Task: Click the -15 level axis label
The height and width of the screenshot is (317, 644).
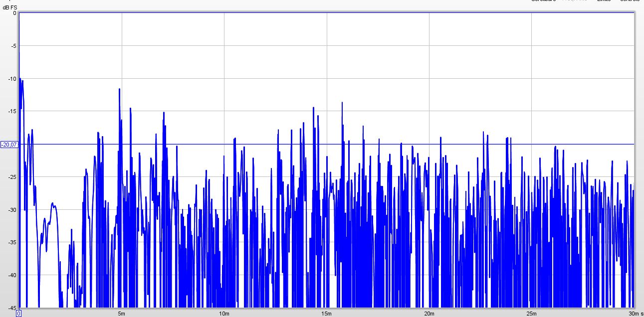Action: (x=12, y=112)
